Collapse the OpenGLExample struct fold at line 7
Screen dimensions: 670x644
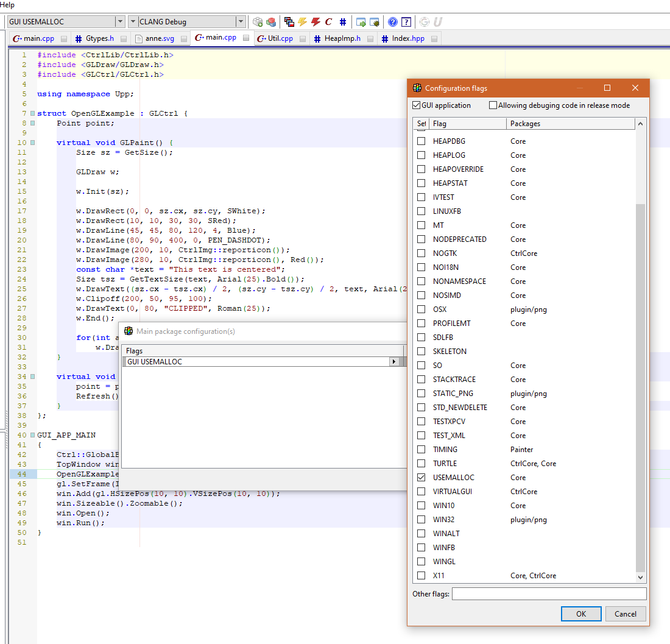(32, 113)
